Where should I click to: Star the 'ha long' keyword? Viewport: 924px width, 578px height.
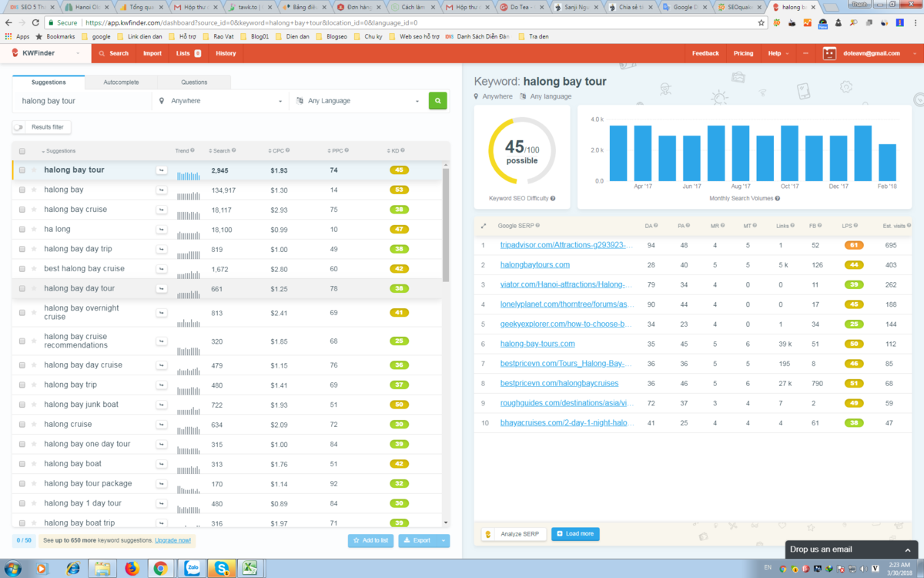click(34, 230)
